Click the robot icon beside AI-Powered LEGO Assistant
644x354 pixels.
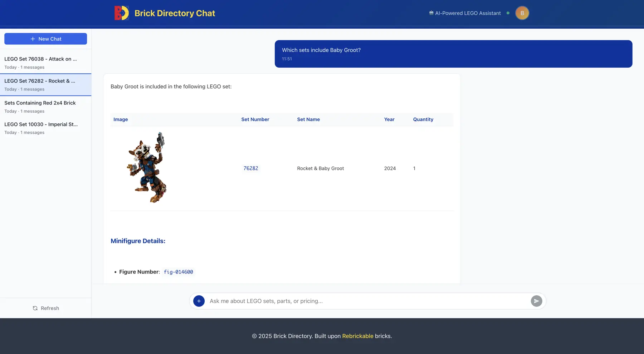(431, 13)
